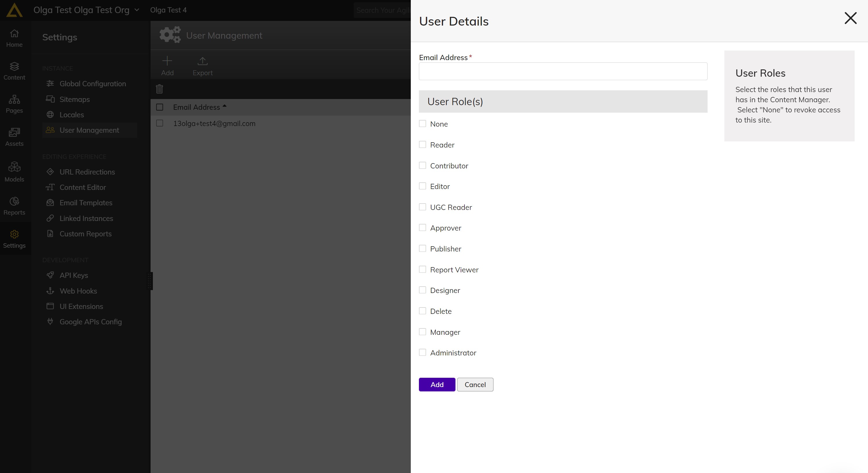
Task: Open Models cubes icon in sidebar
Action: pos(14,171)
